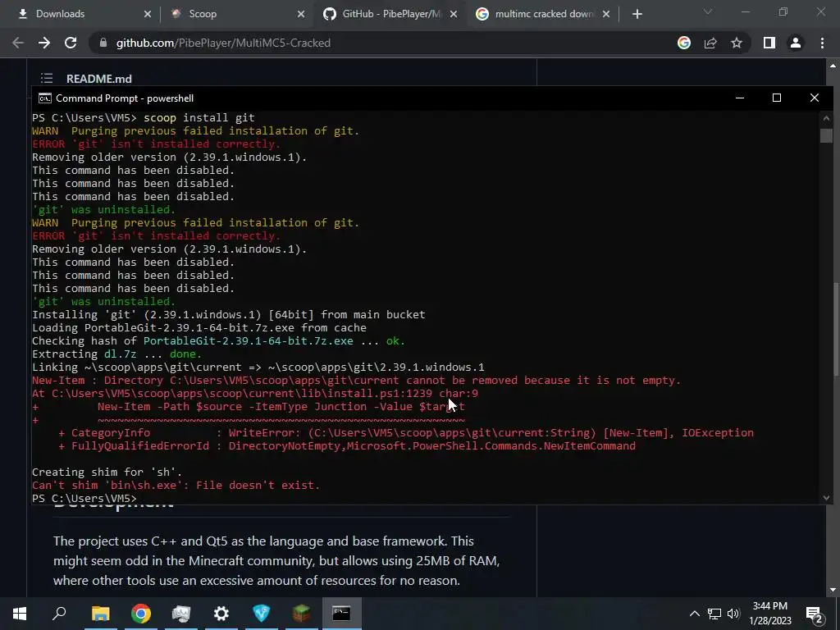
Task: Switch to the Downloads tab
Action: pos(81,14)
